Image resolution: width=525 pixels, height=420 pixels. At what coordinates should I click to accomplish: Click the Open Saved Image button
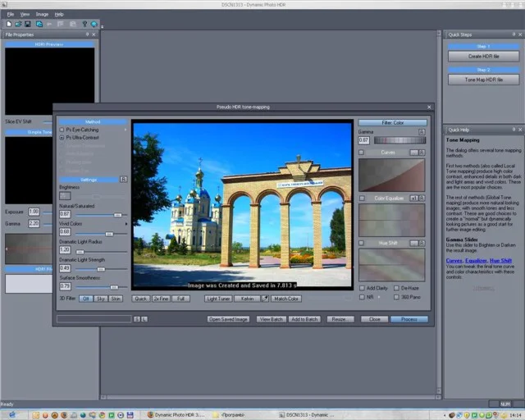coord(228,319)
